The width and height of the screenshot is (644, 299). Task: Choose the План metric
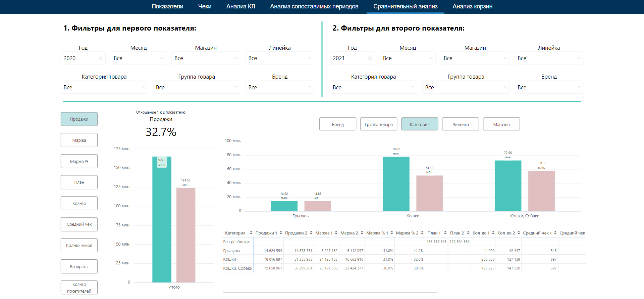79,182
